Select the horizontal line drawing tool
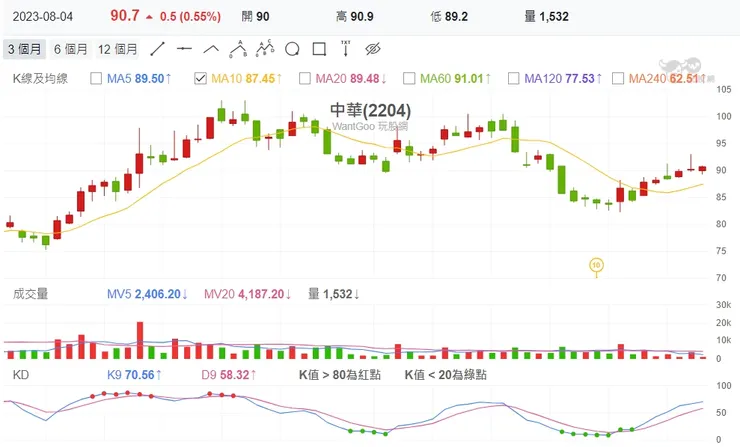 (x=184, y=49)
